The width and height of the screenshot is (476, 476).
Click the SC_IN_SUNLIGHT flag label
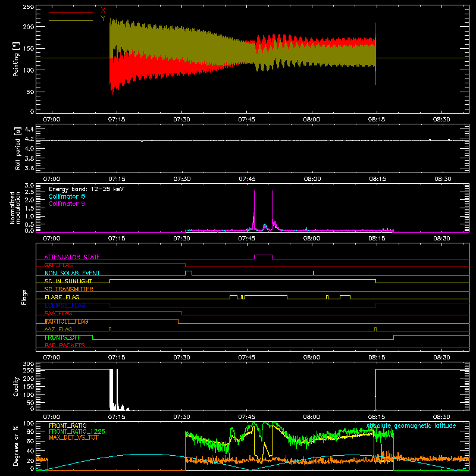(68, 281)
